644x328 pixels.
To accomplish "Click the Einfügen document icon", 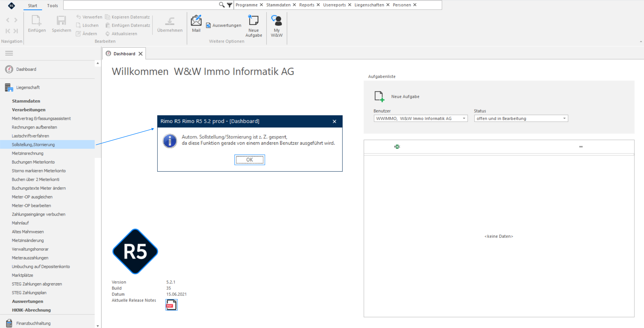I will (37, 21).
